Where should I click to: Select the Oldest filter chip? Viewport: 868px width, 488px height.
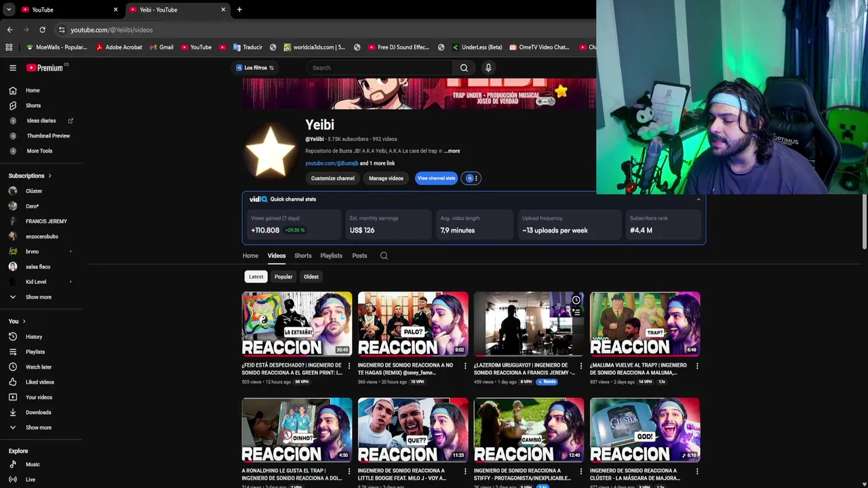coord(311,277)
